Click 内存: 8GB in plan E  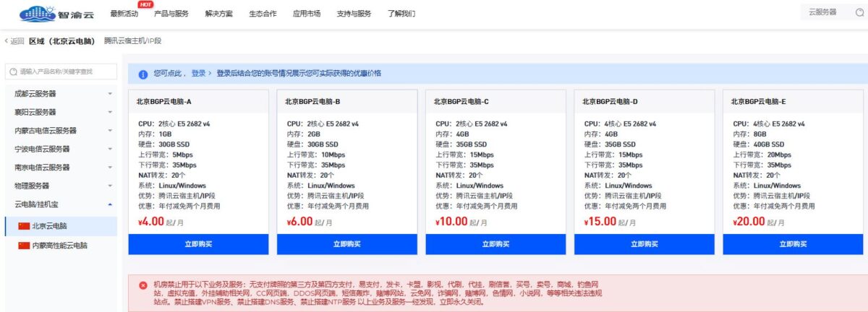[x=750, y=134]
